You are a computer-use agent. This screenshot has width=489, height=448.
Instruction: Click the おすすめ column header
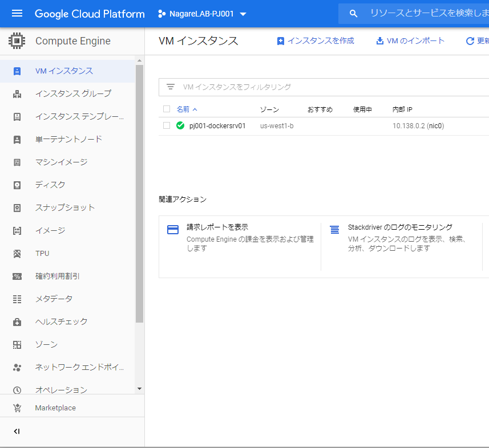(x=320, y=109)
